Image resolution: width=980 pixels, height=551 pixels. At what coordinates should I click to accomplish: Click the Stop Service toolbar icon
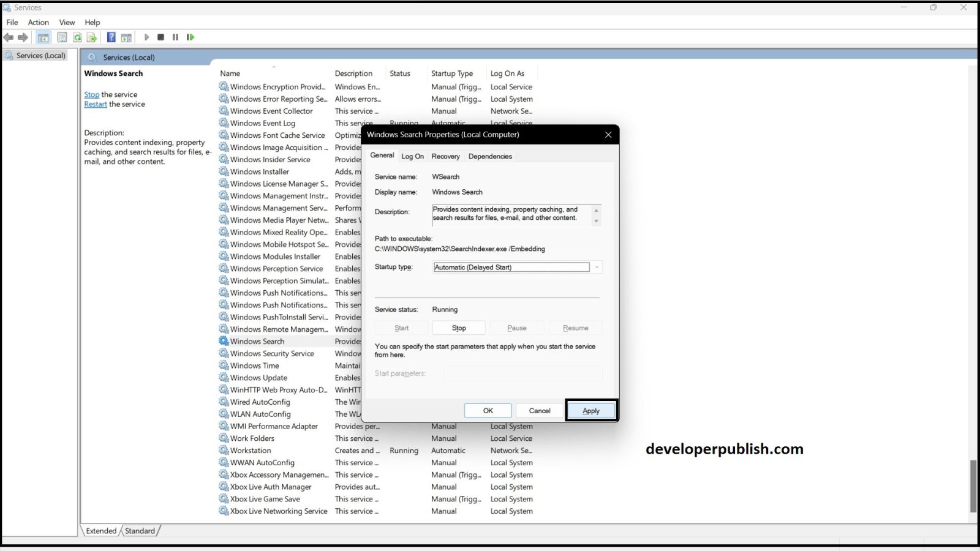pyautogui.click(x=160, y=37)
